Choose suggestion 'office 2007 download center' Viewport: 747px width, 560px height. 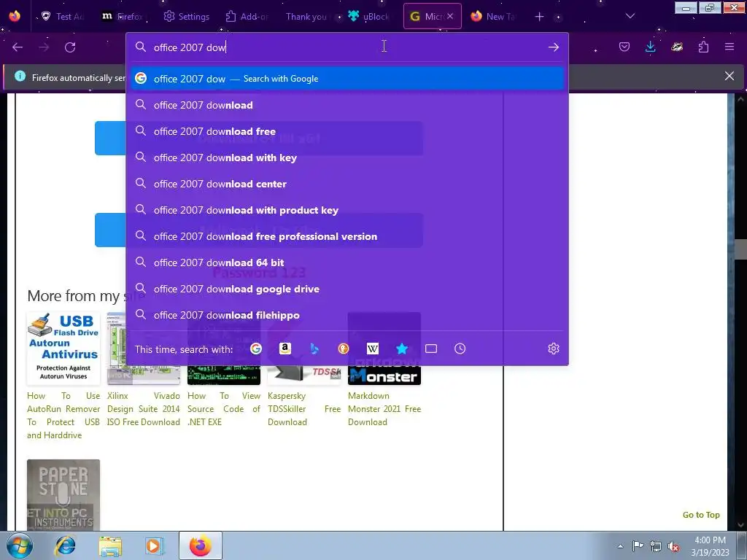point(347,184)
